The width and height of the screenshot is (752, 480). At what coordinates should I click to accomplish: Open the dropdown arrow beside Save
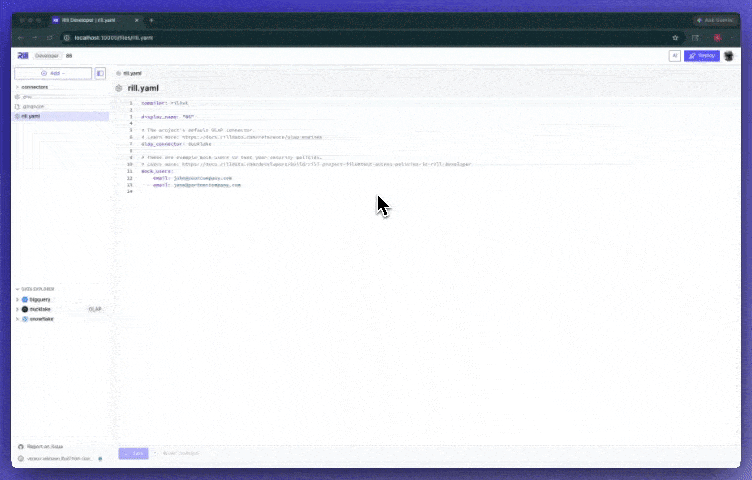(154, 453)
